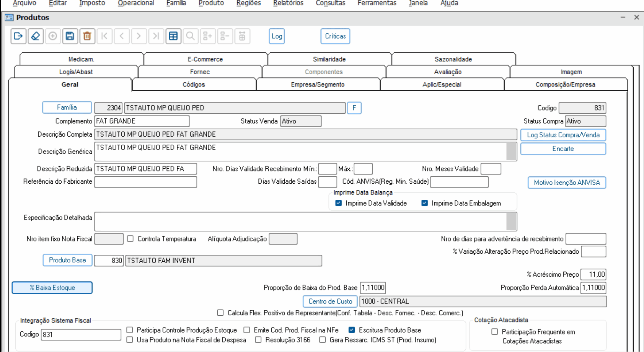
Task: Open the Ferramentas menu
Action: 377,3
